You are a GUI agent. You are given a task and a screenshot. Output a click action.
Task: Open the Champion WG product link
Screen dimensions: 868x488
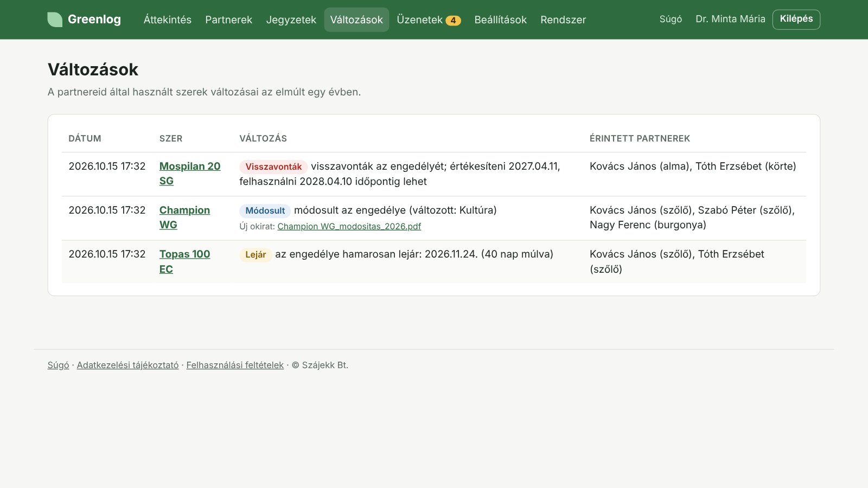point(184,217)
